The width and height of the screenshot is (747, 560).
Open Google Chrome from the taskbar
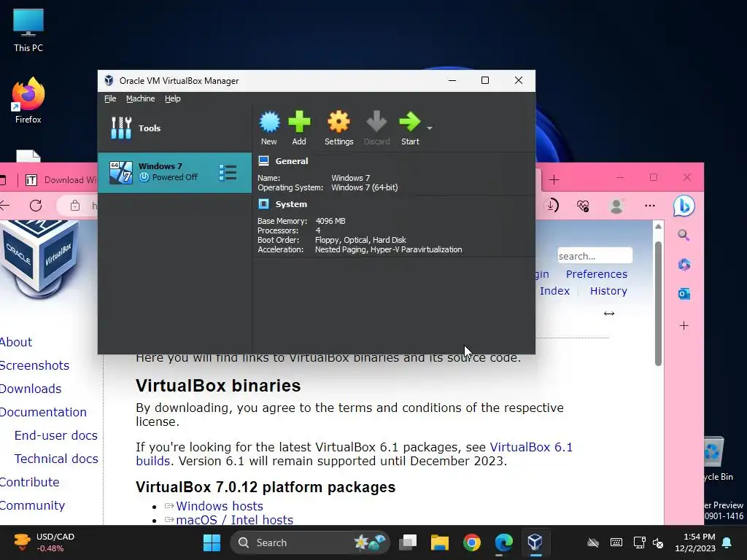[x=472, y=542]
